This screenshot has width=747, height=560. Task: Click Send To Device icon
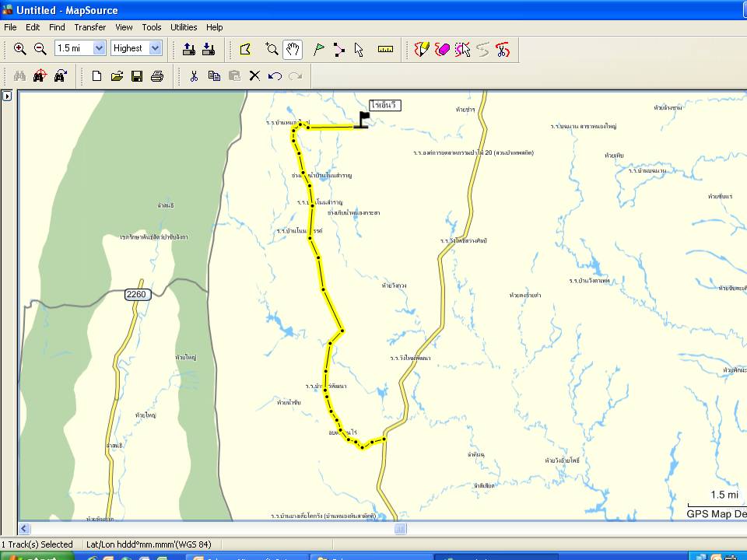click(188, 50)
